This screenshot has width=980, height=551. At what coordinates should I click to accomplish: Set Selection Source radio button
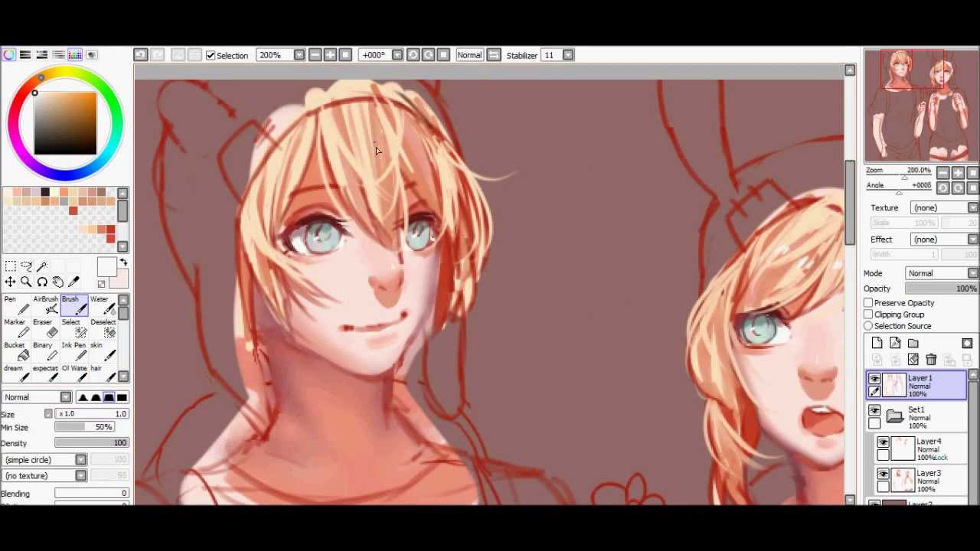point(868,326)
